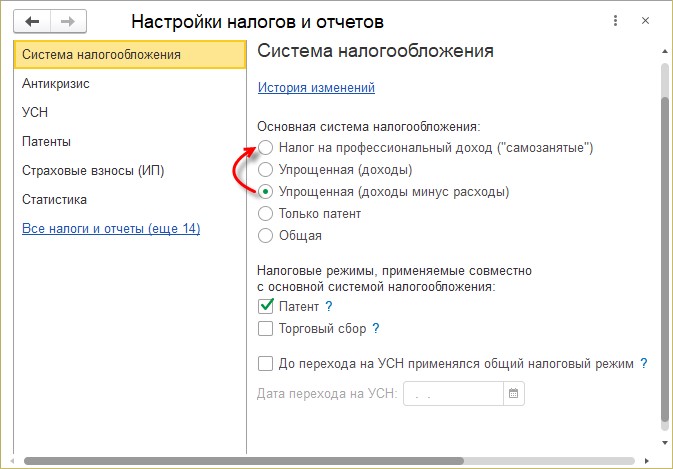Switch to the Антикризис section
This screenshot has height=469, width=673.
click(x=130, y=83)
